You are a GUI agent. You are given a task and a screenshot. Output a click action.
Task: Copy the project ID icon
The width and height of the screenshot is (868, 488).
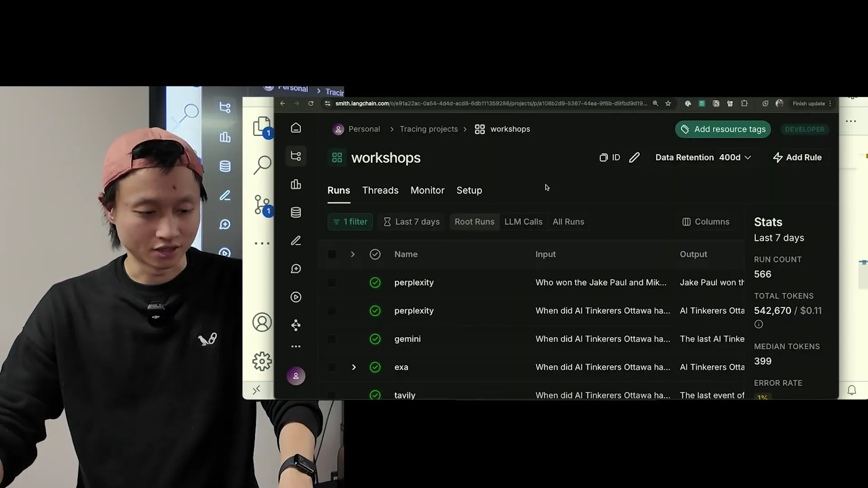point(604,158)
